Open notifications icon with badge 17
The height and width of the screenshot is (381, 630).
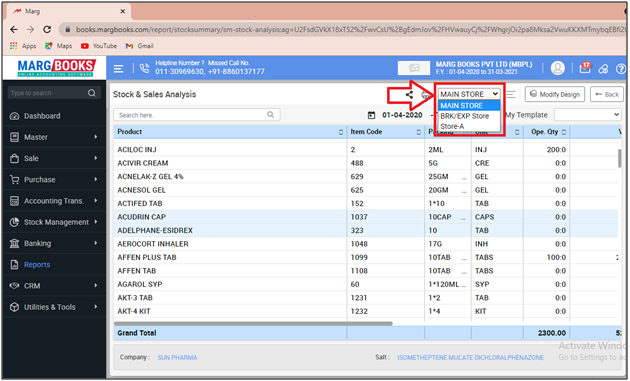585,68
